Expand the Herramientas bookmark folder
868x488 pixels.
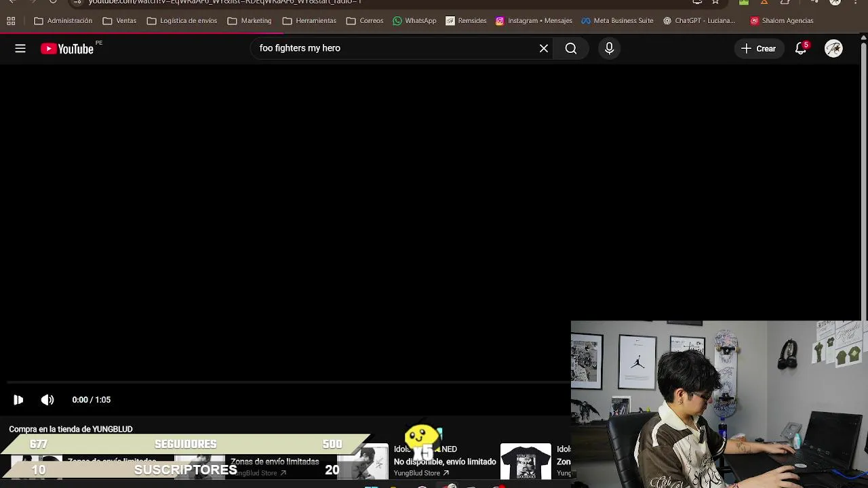309,21
